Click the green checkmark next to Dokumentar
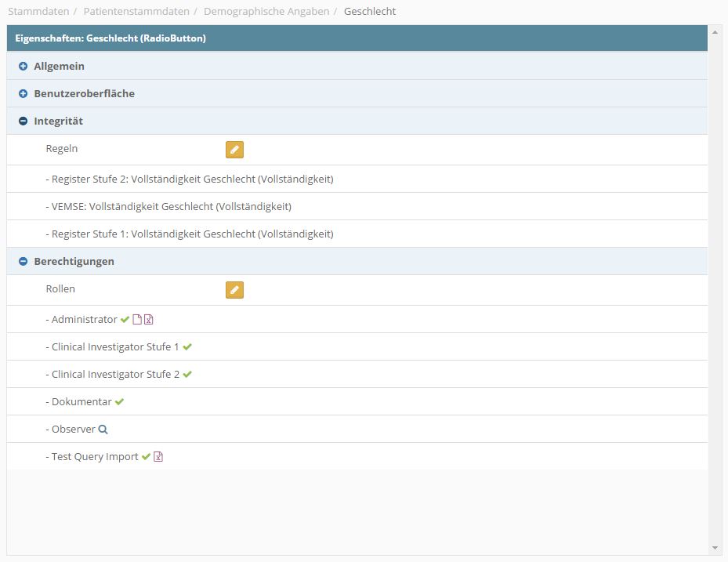Screen dimensions: 728x562 (119, 402)
